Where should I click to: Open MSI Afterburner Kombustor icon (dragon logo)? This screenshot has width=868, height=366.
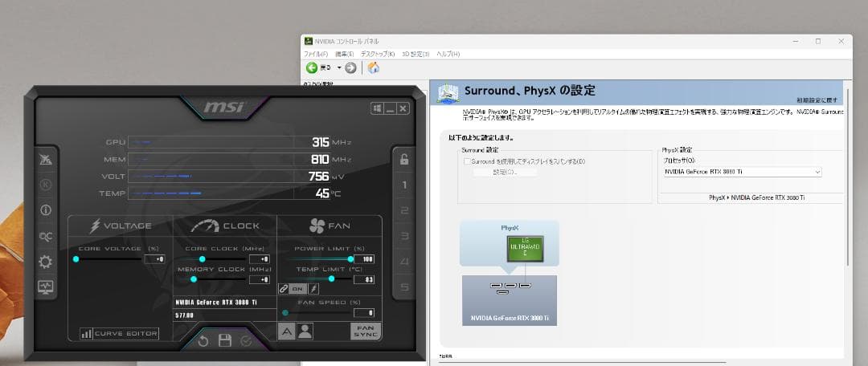point(45,160)
